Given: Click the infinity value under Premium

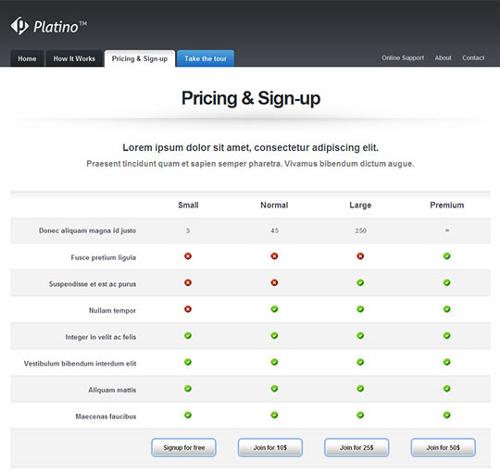Looking at the screenshot, I should [447, 230].
